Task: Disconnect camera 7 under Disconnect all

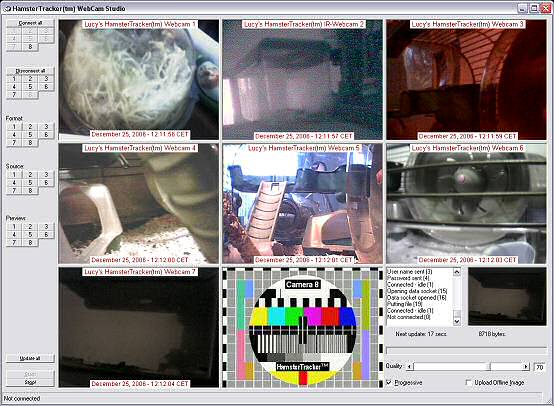Action: 14,94
